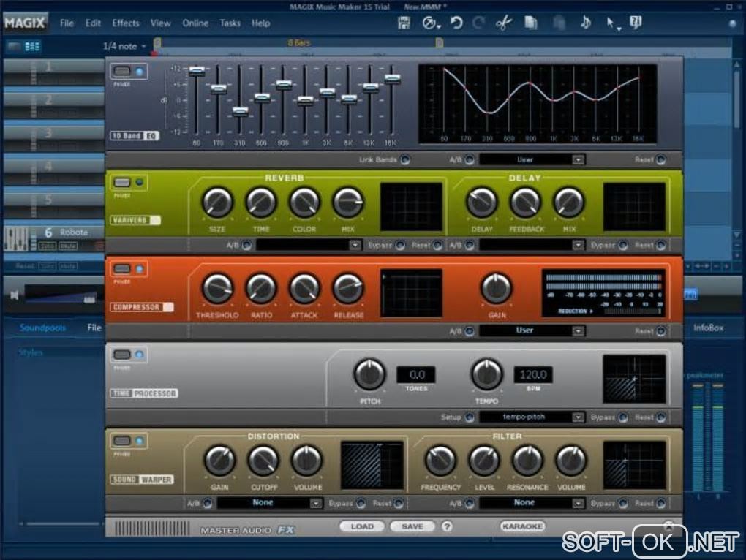Open the 1/4 note grid dropdown
The image size is (746, 560).
[124, 46]
